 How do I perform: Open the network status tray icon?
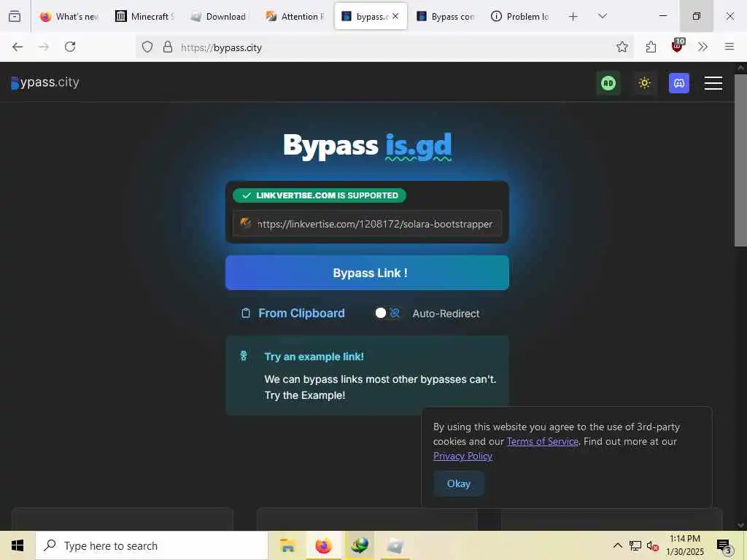[x=635, y=545]
